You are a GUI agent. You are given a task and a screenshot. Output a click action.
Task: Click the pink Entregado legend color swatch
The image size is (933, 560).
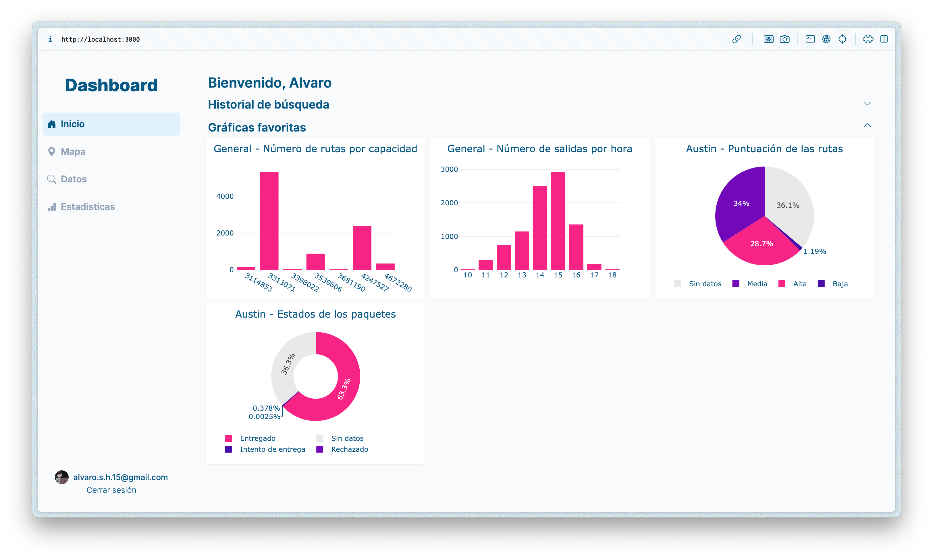(x=229, y=438)
